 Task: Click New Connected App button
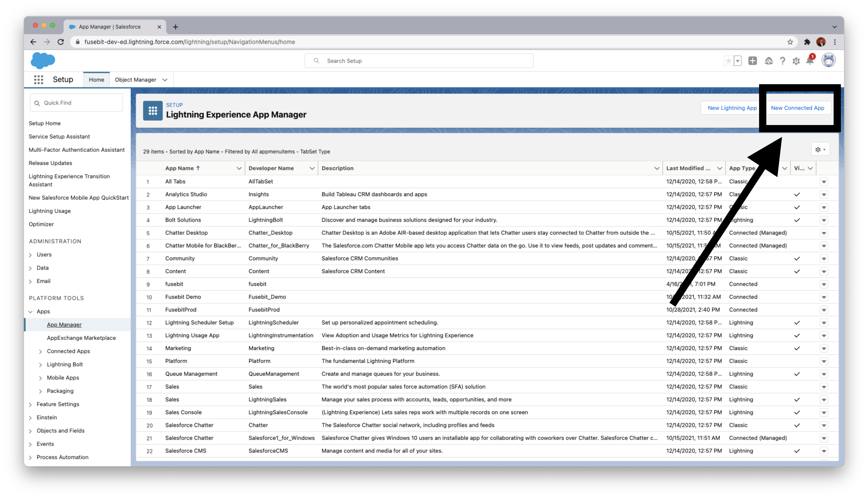click(797, 108)
